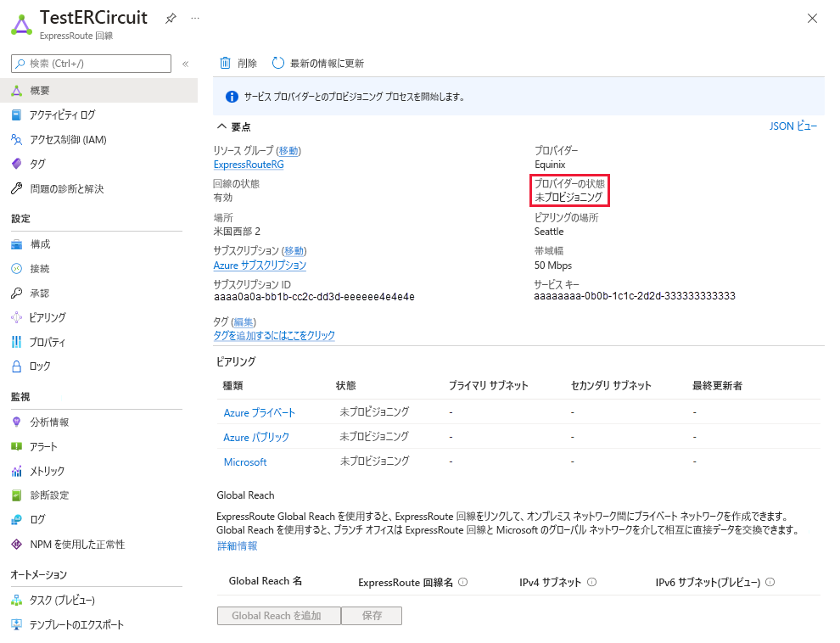This screenshot has height=643, width=840.
Task: Click the refresh circular arrow icon
Action: point(278,63)
